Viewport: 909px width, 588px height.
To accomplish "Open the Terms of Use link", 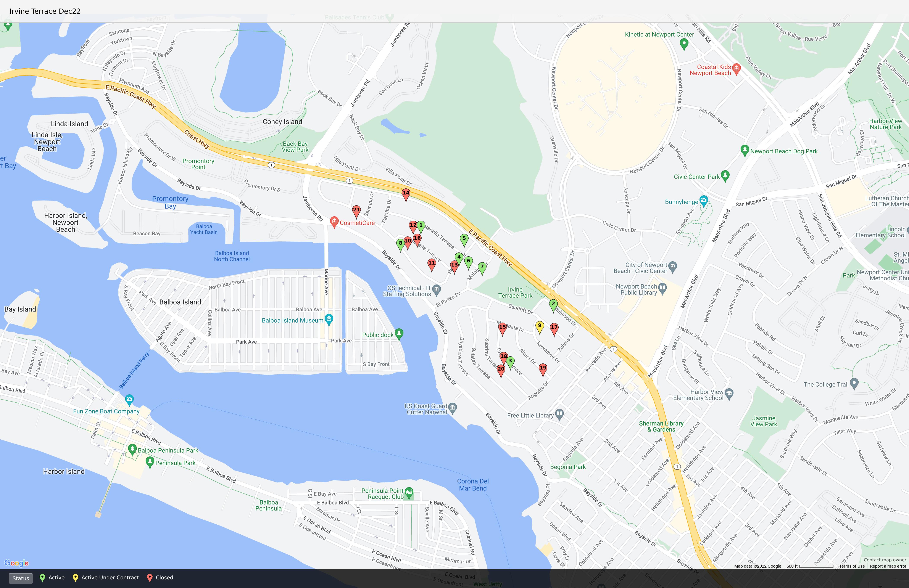I will (851, 566).
